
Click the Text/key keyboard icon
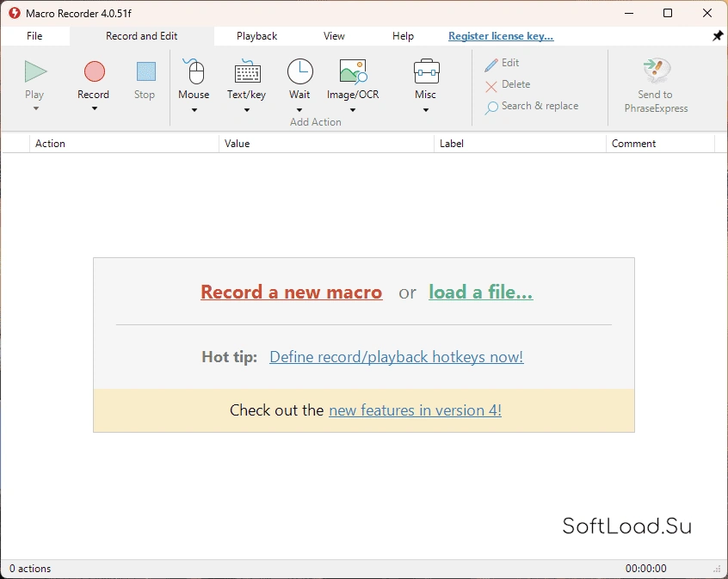click(x=247, y=71)
